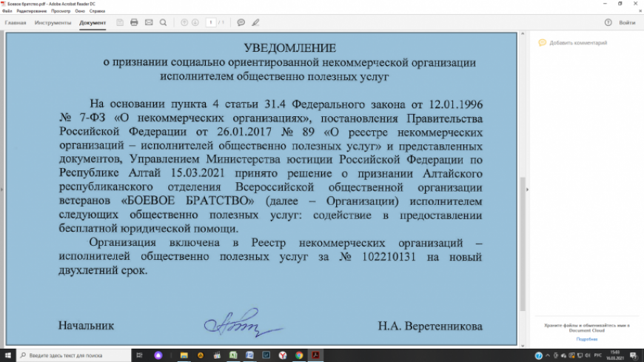
Task: Expand the left navigation pane arrow
Action: 1,190
